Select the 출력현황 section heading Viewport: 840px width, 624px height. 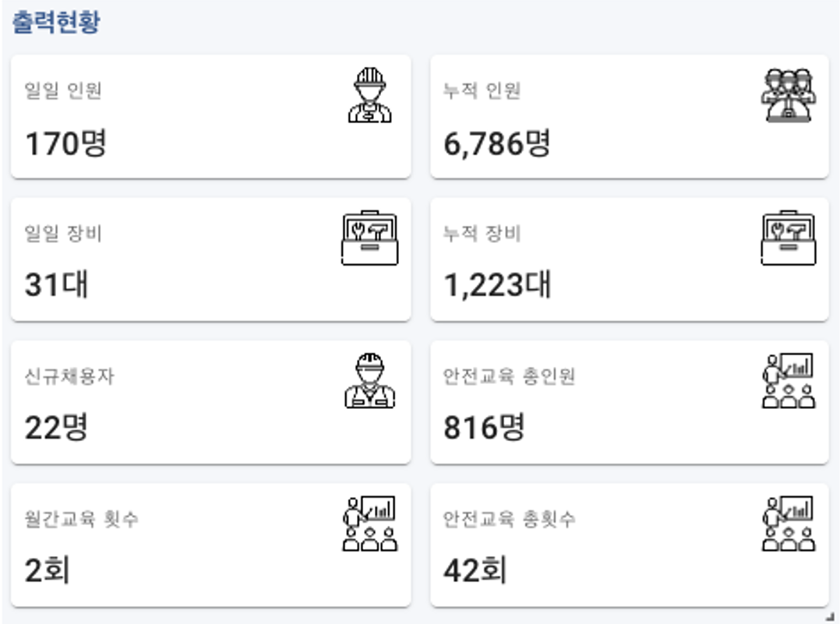pos(56,22)
